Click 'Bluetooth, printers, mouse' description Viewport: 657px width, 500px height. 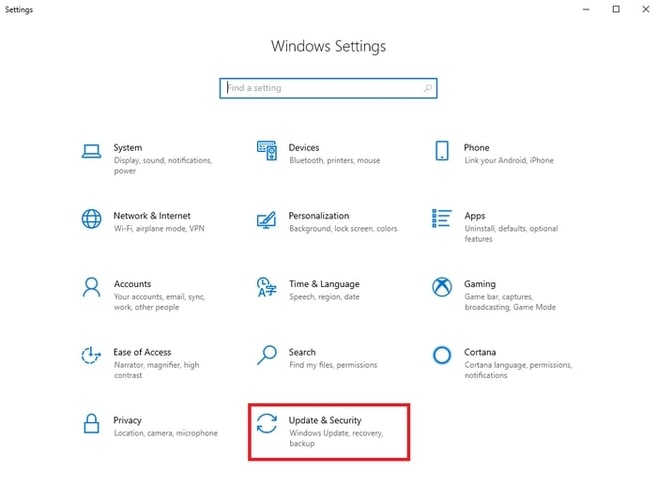334,161
